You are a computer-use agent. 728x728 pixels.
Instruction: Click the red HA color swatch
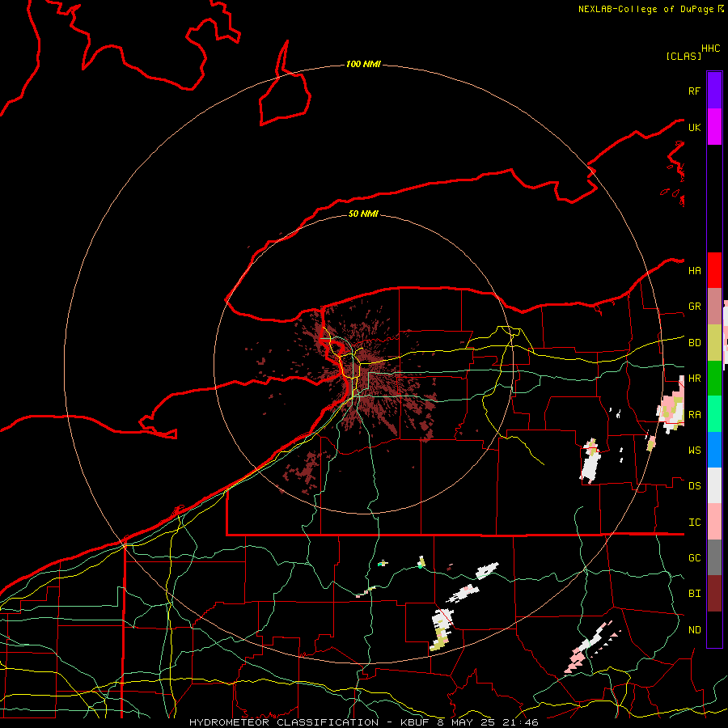pyautogui.click(x=714, y=270)
